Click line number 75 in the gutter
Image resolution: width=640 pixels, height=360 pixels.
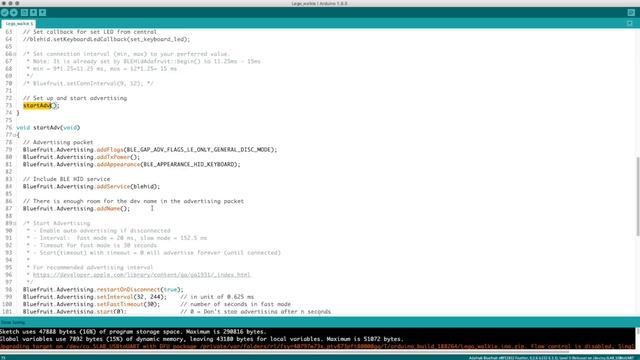tap(9, 120)
